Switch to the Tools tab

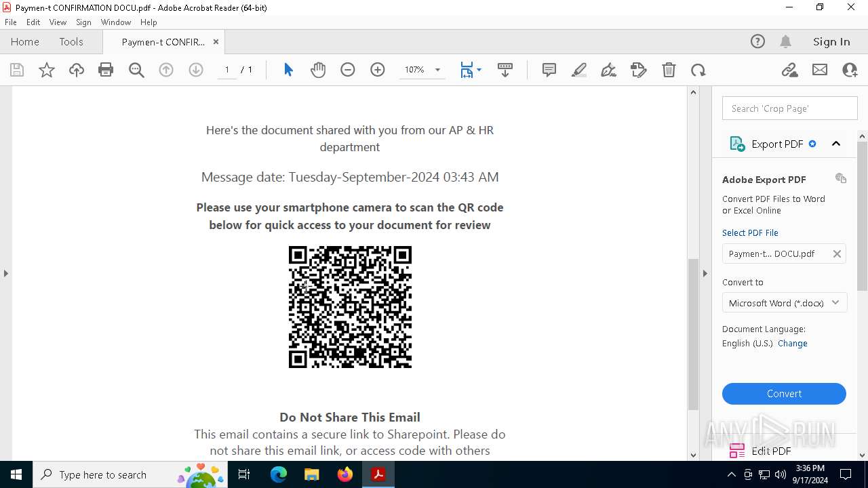click(71, 41)
